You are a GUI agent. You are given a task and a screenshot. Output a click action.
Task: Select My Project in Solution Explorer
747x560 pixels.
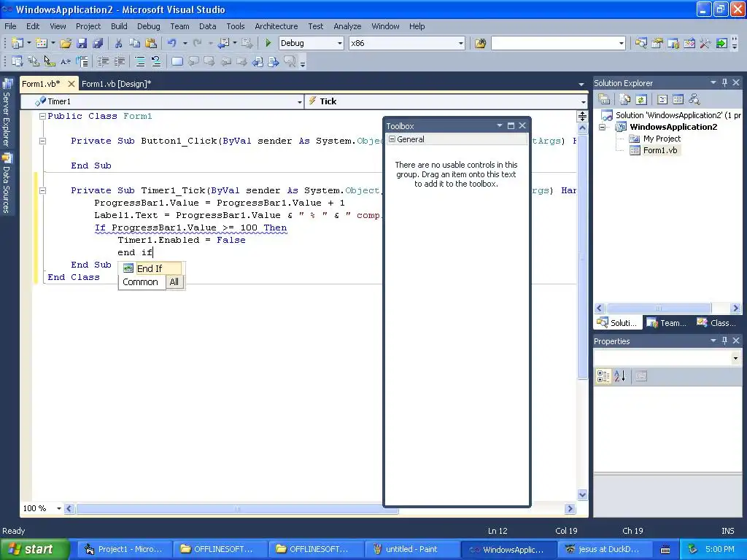pos(662,139)
